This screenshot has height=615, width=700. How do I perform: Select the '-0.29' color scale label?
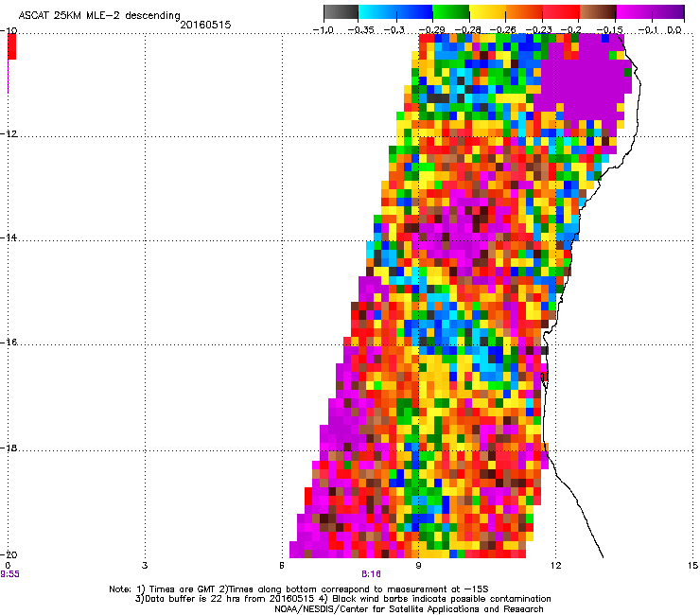(x=431, y=30)
